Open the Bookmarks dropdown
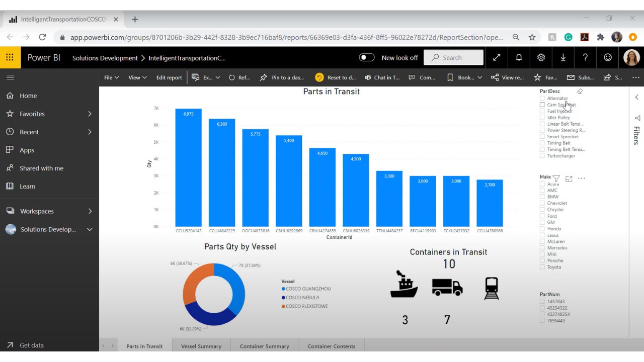The height and width of the screenshot is (362, 644). point(464,77)
